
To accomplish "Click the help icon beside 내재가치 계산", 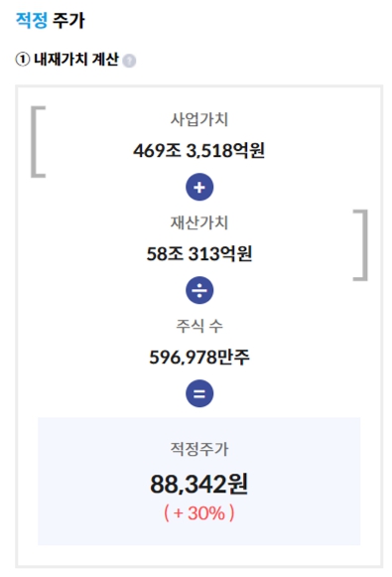I will coord(129,61).
